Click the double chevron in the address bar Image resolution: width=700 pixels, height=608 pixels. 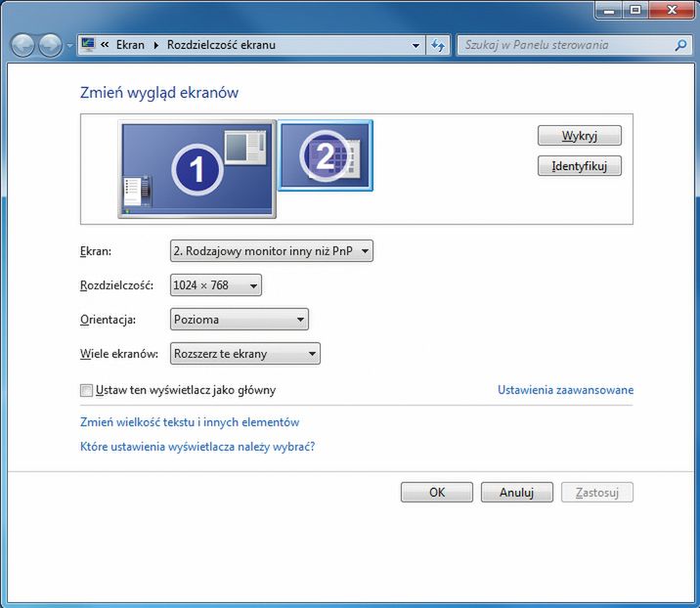[x=105, y=45]
